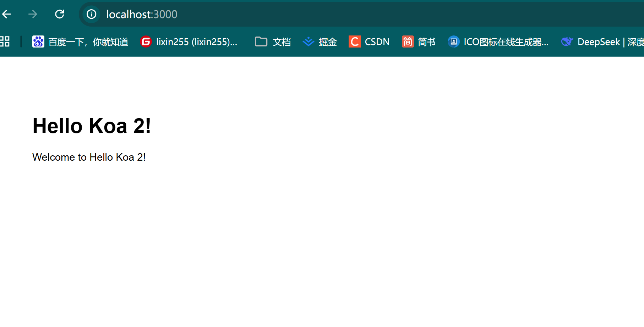The width and height of the screenshot is (644, 327).
Task: Open the ICO图标在线生成器 bookmark
Action: click(498, 42)
